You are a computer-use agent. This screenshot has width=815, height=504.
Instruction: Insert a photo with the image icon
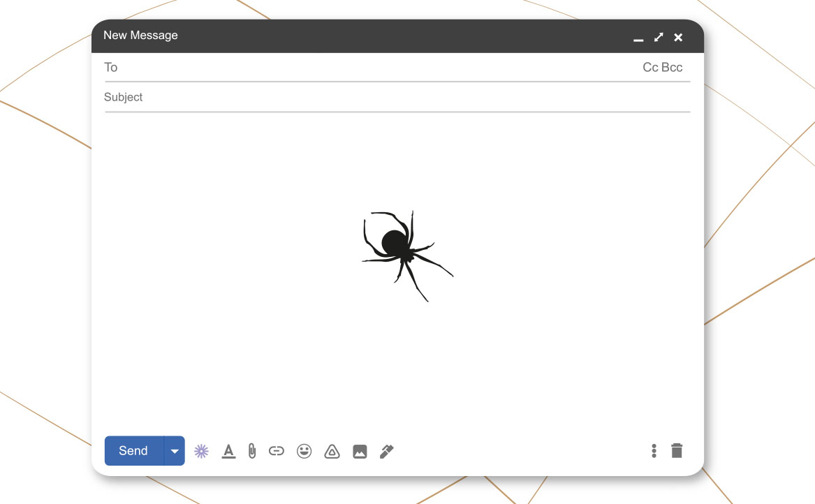pyautogui.click(x=360, y=452)
